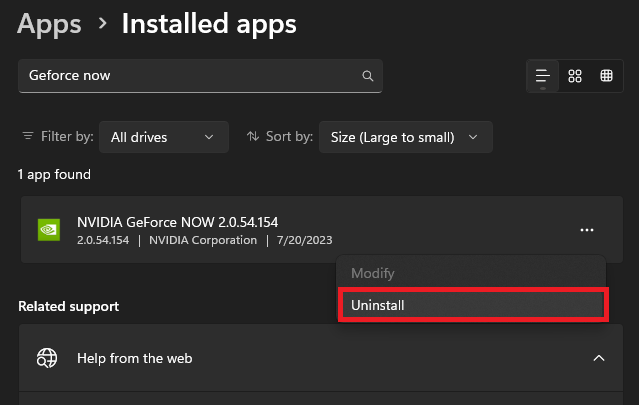Screen dimensions: 639x405
Task: Click the NVIDIA GeForce NOW app icon
Action: click(x=49, y=230)
